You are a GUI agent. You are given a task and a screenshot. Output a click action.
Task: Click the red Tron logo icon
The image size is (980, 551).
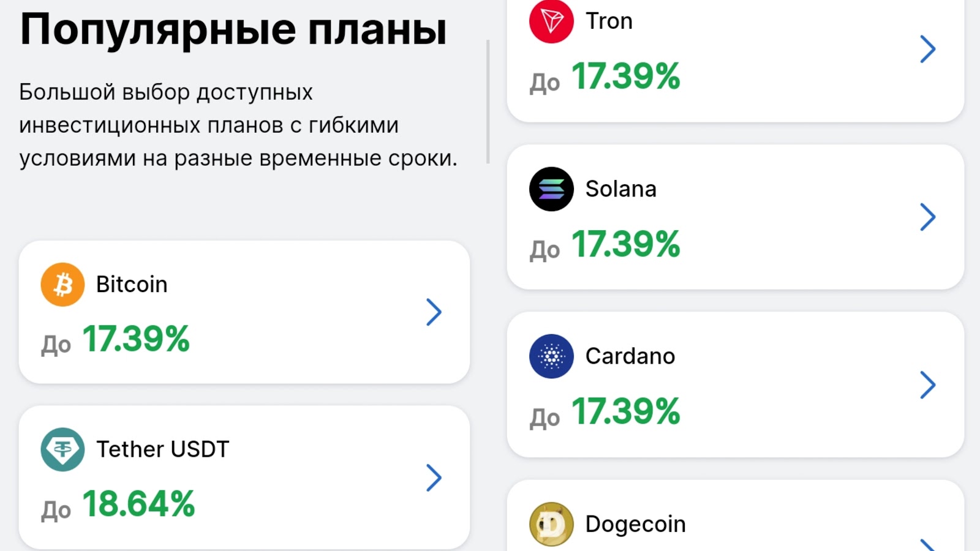tap(551, 21)
